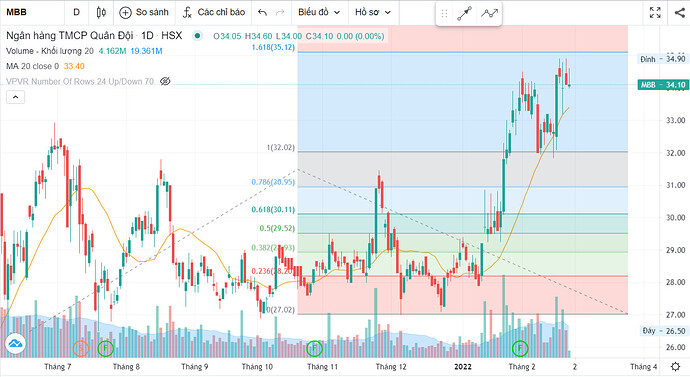Open Các chỉ báo indicators menu
This screenshot has width=690, height=377.
214,12
